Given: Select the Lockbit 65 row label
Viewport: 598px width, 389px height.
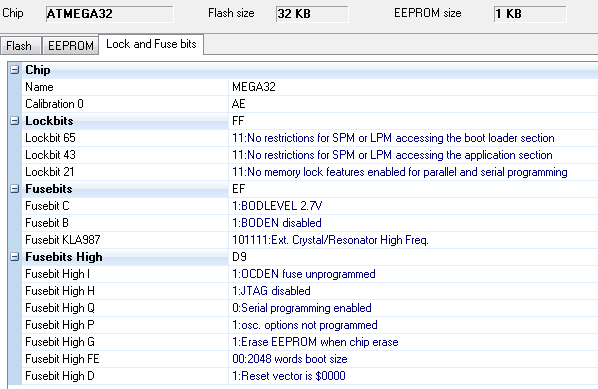Looking at the screenshot, I should coord(50,138).
